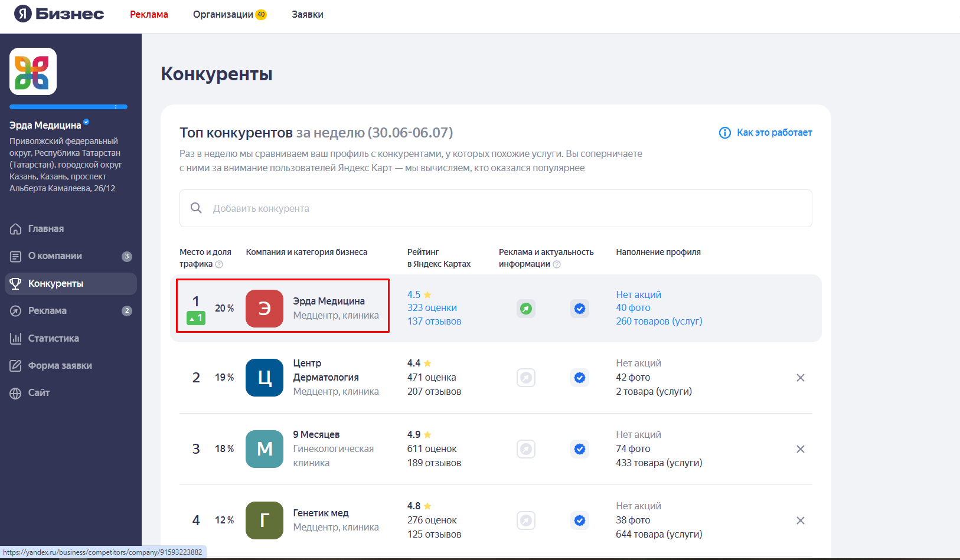This screenshot has width=960, height=560.
Task: Click the blue verified badge for Центр Дерматология
Action: coord(580,378)
